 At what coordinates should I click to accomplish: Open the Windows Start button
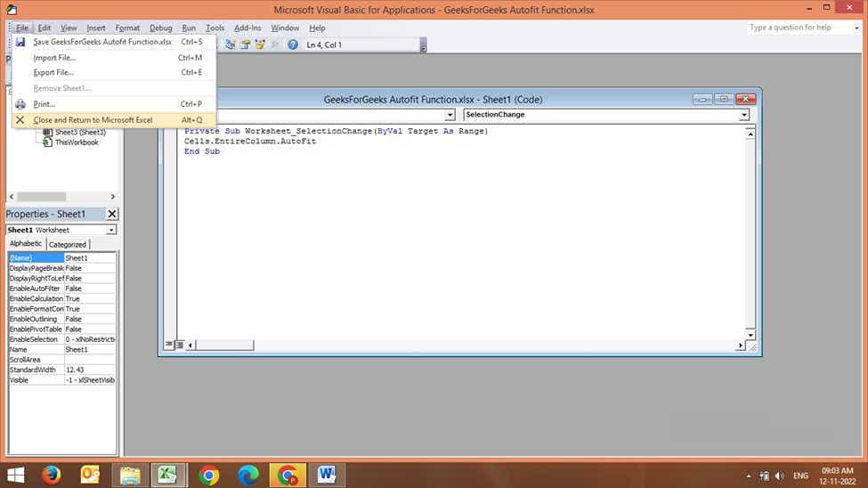(16, 476)
